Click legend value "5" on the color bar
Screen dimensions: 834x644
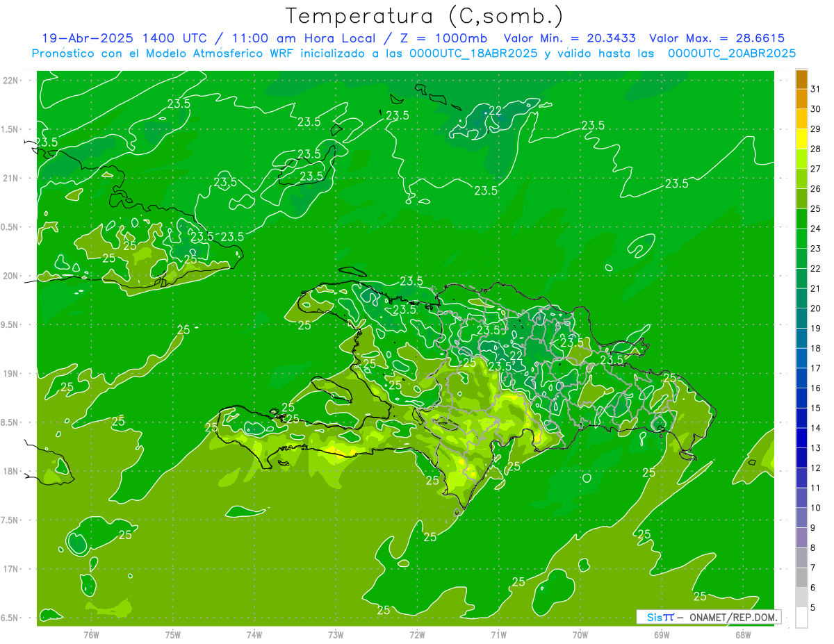[813, 608]
